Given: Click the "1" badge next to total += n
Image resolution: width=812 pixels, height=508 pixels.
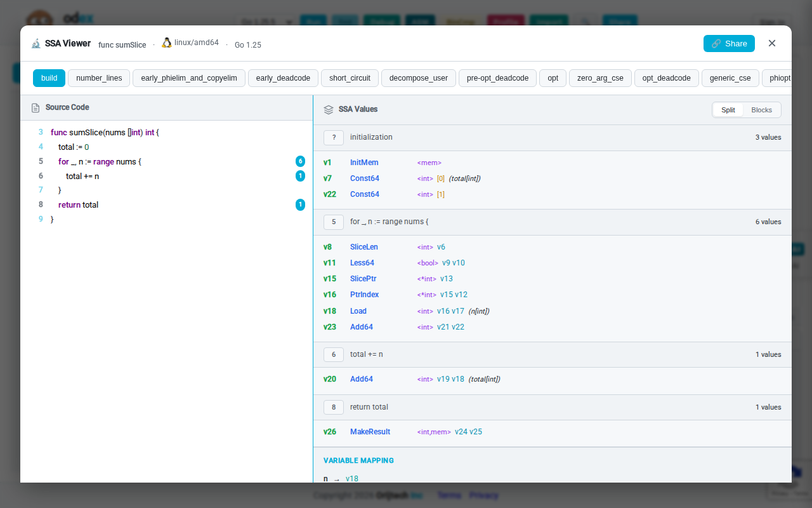Looking at the screenshot, I should [x=300, y=176].
